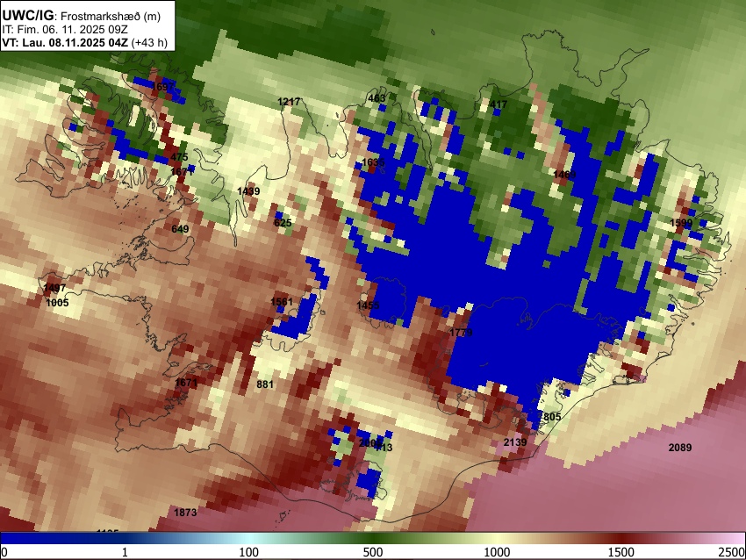The height and width of the screenshot is (560, 746).
Task: Click the 'UWC/IG: Frostmarkshæð (m)' title line
Action: (82, 16)
